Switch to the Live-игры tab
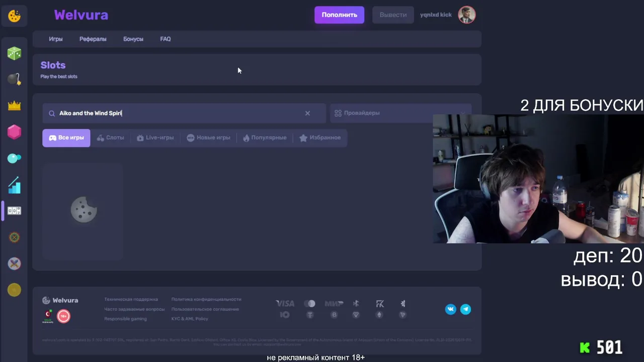This screenshot has height=362, width=644. tap(155, 138)
